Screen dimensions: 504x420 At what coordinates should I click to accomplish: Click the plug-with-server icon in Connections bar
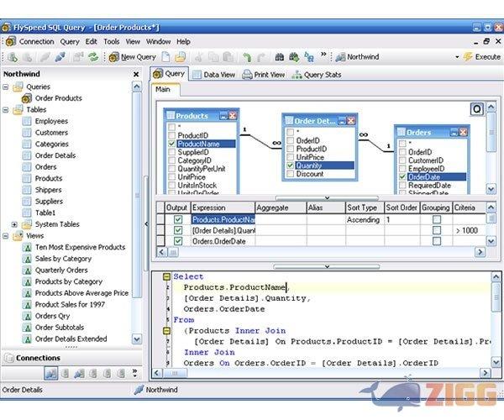pyautogui.click(x=79, y=374)
